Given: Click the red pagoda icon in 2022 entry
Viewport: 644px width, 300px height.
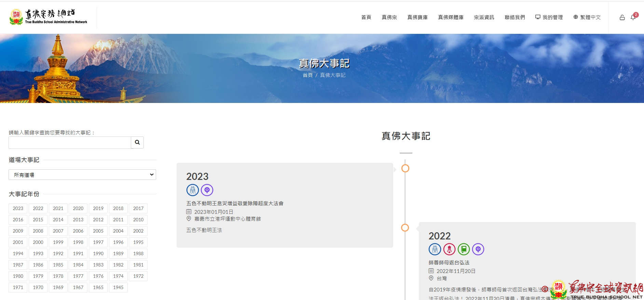Looking at the screenshot, I should pos(449,249).
